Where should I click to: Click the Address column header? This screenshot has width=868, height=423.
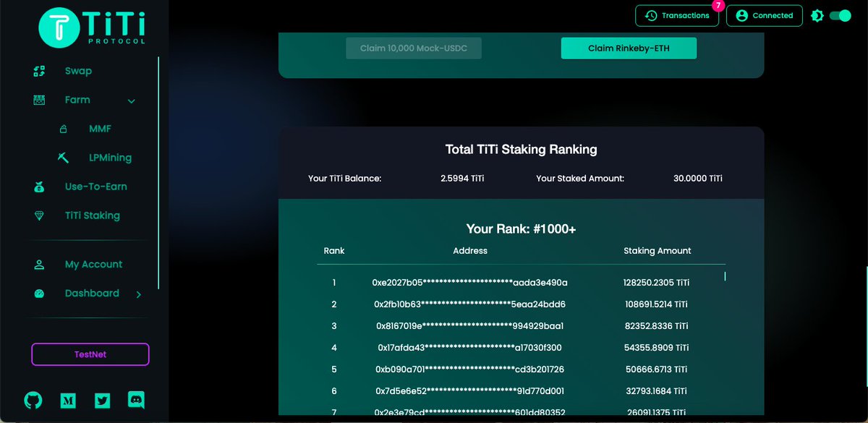click(x=470, y=251)
